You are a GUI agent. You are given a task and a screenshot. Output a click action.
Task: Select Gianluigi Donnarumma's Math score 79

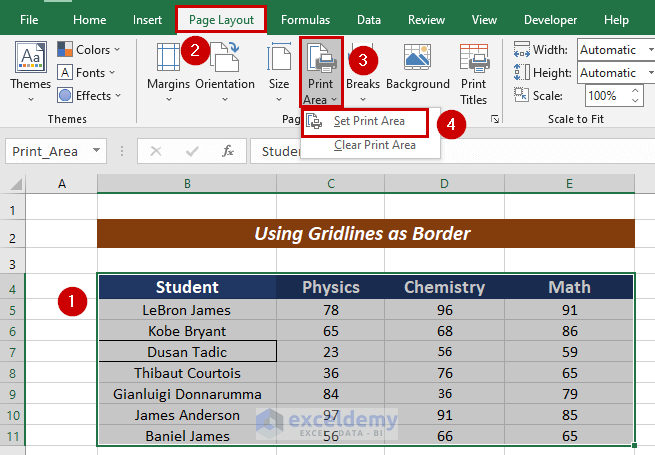tap(569, 394)
